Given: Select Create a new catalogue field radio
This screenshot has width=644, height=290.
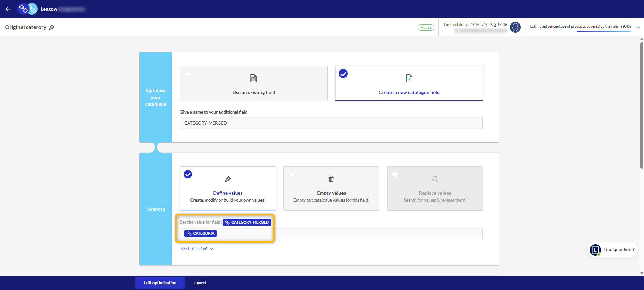Looking at the screenshot, I should (x=343, y=74).
